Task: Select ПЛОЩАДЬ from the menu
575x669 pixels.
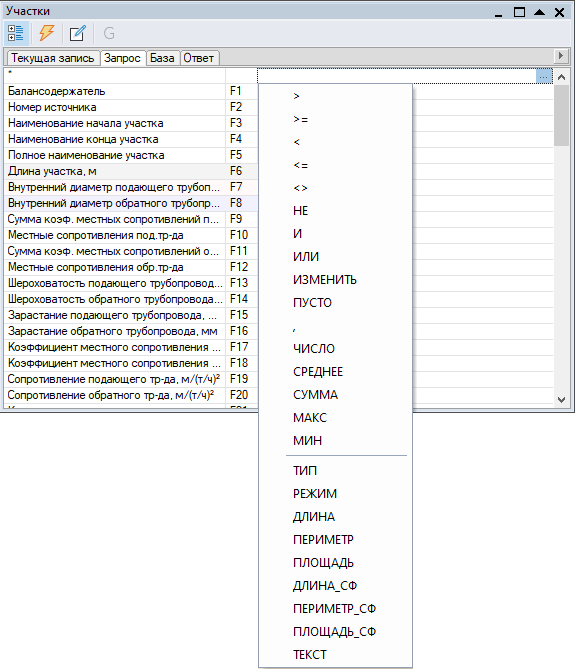Action: [x=335, y=563]
